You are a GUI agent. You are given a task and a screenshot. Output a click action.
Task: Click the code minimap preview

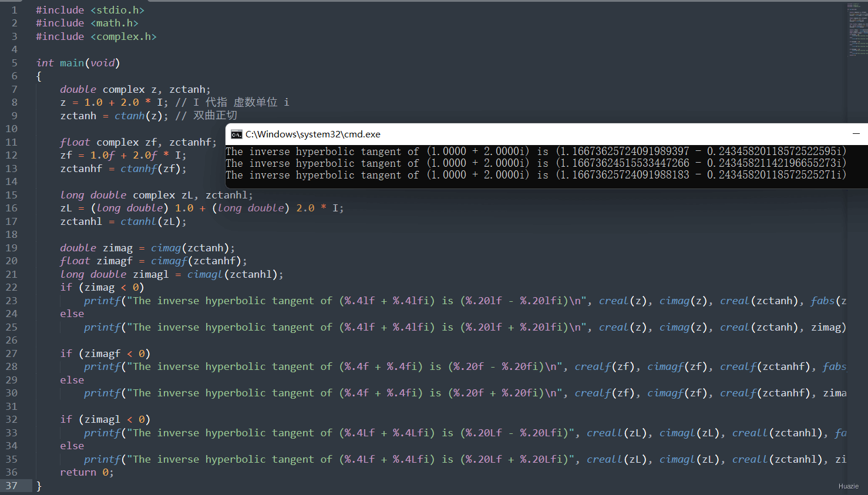coord(857,30)
